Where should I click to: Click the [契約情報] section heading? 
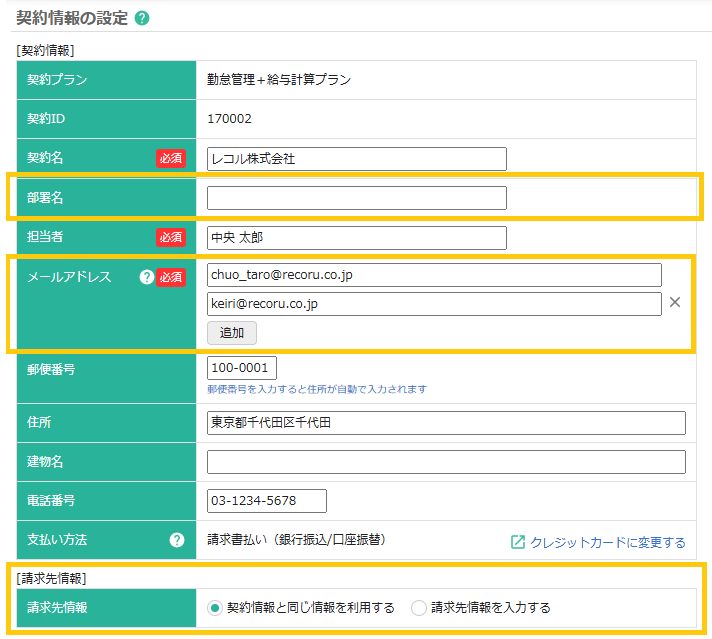(45, 50)
